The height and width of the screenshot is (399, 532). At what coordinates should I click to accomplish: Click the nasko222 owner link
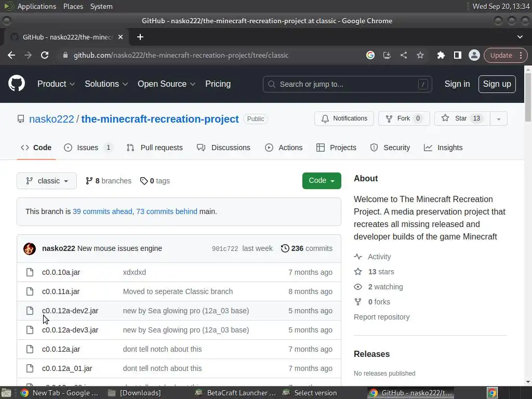51,119
